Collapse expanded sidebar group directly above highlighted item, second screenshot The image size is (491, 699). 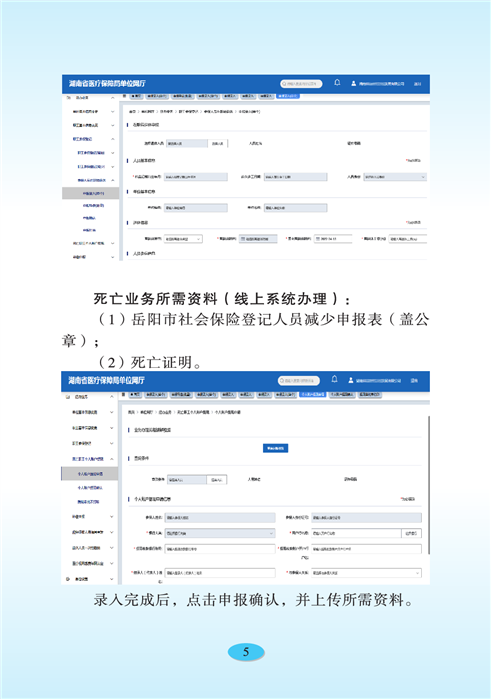click(x=111, y=459)
